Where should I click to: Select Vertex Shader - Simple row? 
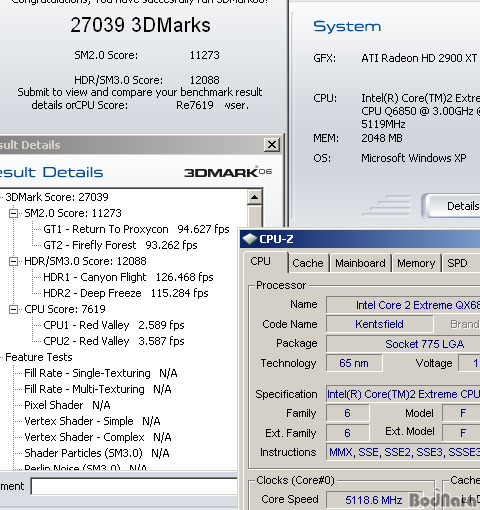pos(92,421)
